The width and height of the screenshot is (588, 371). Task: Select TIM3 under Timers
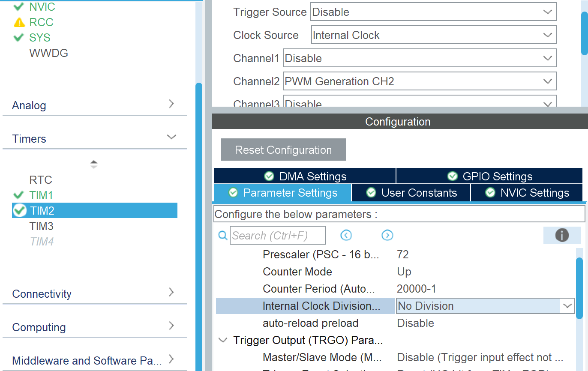point(41,226)
